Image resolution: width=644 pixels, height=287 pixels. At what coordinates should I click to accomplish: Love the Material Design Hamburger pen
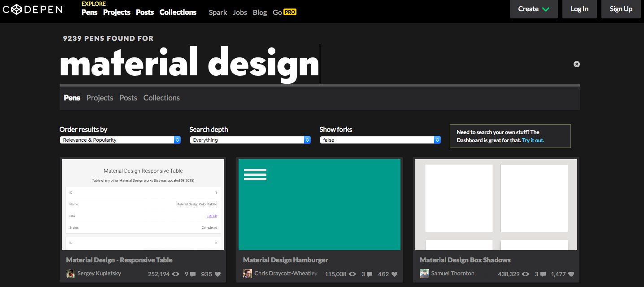[x=394, y=274]
